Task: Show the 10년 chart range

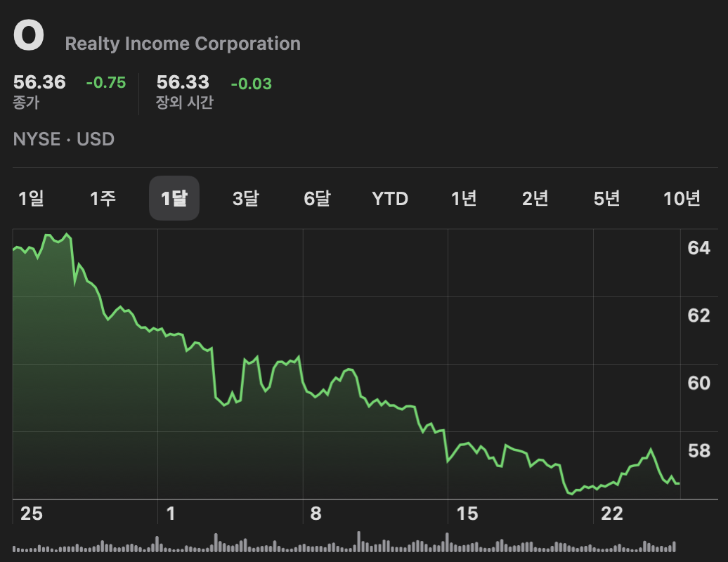Action: (682, 199)
